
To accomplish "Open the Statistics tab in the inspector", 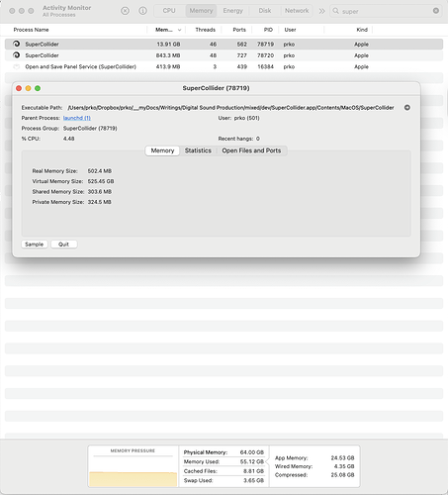I will point(198,150).
